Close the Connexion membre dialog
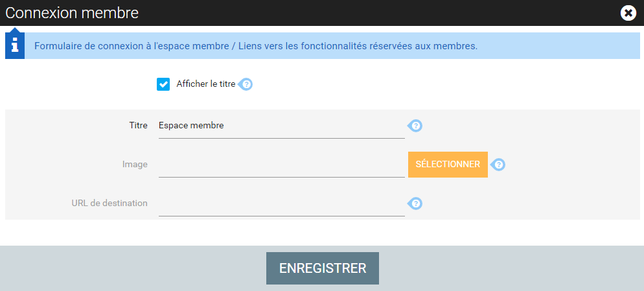The width and height of the screenshot is (644, 291). click(x=628, y=13)
